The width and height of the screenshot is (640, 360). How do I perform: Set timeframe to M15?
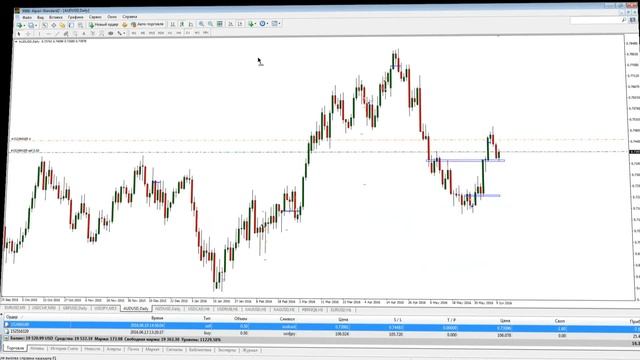151,33
